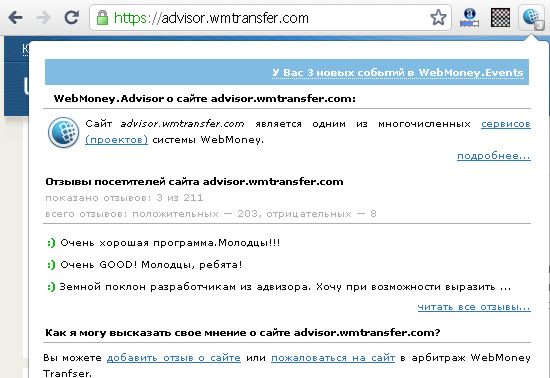Image resolution: width=550 pixels, height=378 pixels.
Task: Toggle the WebMoney Advisor extension globe icon
Action: (x=532, y=18)
